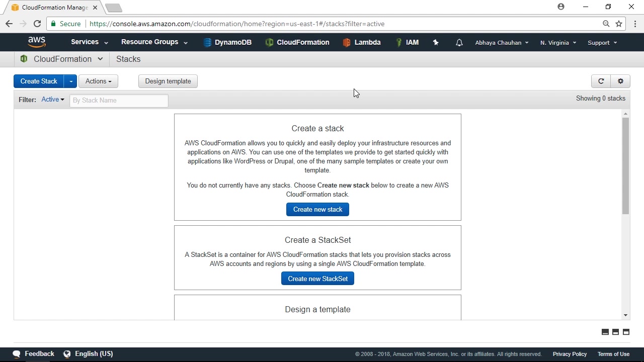Click the Design a template heading
Screen dimensions: 644x362
click(x=317, y=309)
